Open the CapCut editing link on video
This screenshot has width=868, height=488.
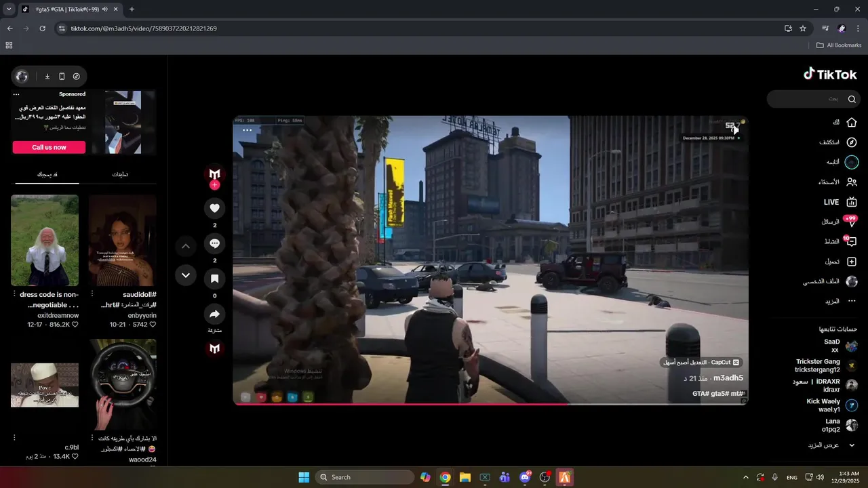point(702,363)
